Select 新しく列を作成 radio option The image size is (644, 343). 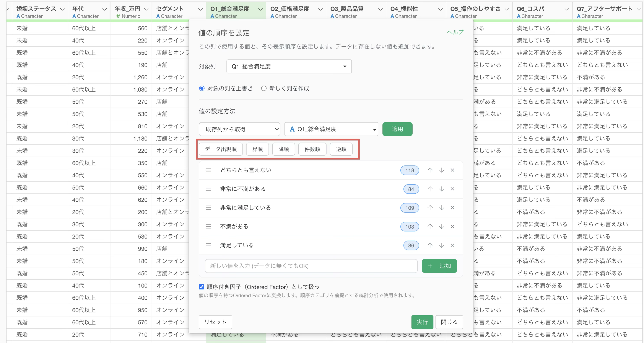point(264,88)
